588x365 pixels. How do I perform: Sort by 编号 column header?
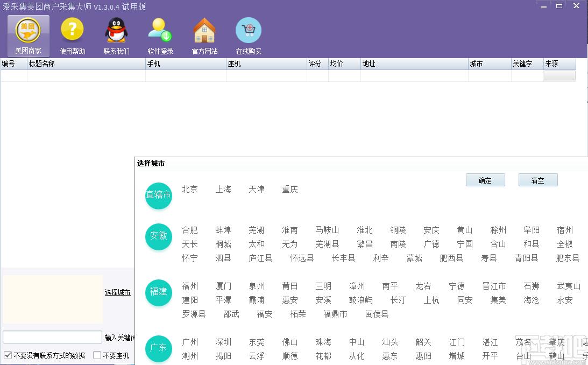(x=14, y=64)
